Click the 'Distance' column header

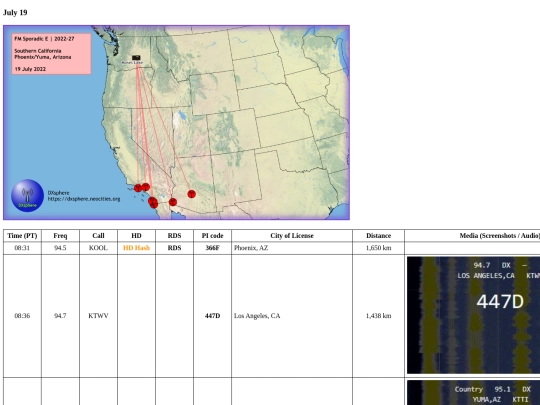coord(378,236)
